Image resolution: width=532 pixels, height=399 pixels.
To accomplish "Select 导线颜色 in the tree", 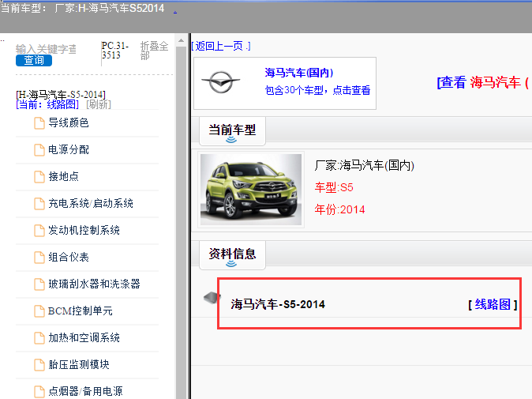I will coord(69,122).
